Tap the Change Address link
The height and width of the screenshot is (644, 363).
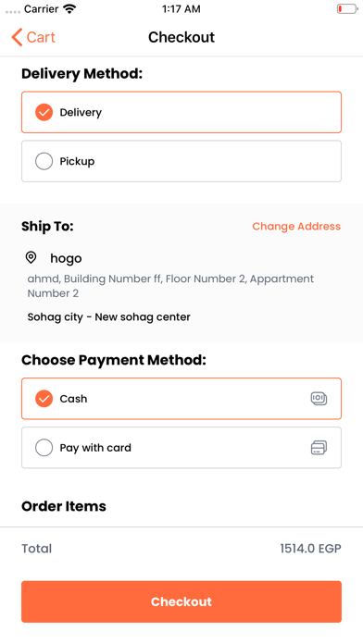(296, 227)
